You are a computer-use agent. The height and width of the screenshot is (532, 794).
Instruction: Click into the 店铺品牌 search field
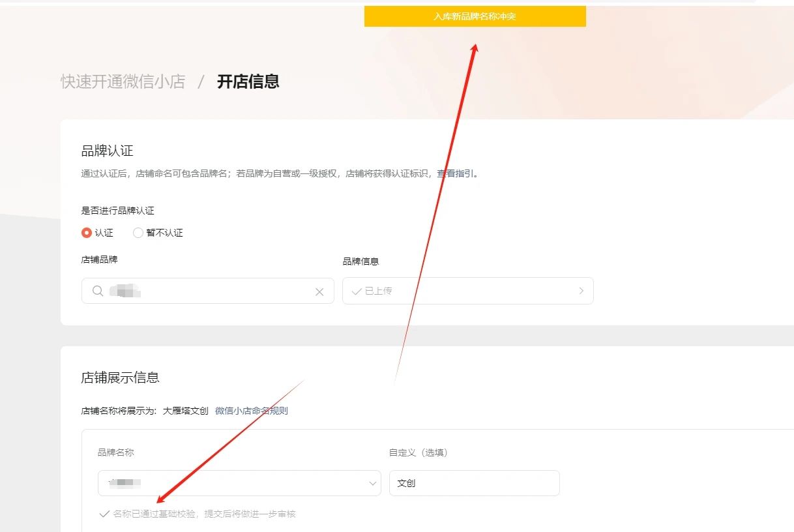[x=207, y=291]
